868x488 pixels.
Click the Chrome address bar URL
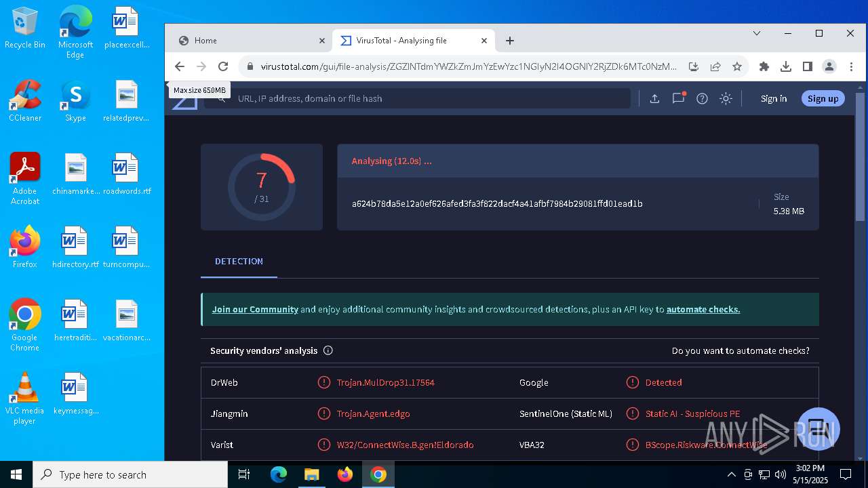[469, 66]
